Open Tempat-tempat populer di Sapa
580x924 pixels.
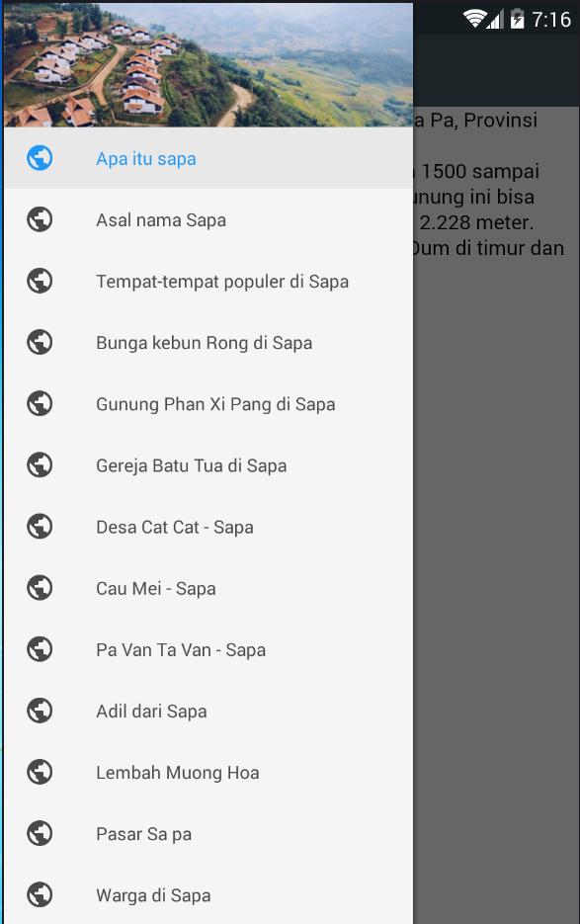tap(208, 281)
